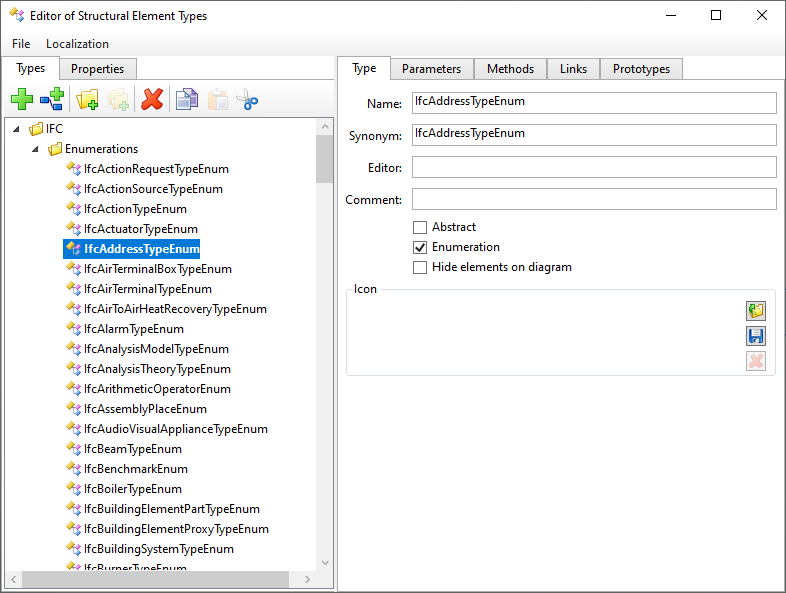Select IfcAirTerminalBoxTypeEnum in tree
This screenshot has height=593, width=786.
158,269
